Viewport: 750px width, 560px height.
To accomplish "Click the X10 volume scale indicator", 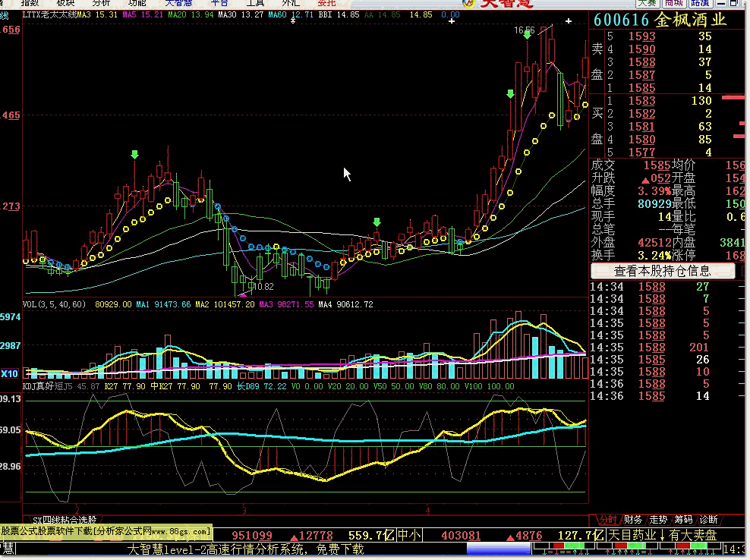I will [x=10, y=373].
